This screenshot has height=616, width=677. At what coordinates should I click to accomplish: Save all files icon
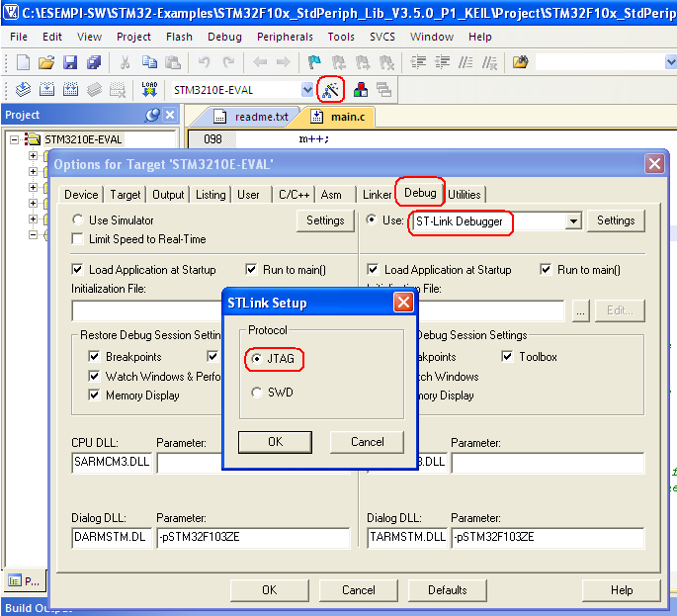tap(94, 62)
